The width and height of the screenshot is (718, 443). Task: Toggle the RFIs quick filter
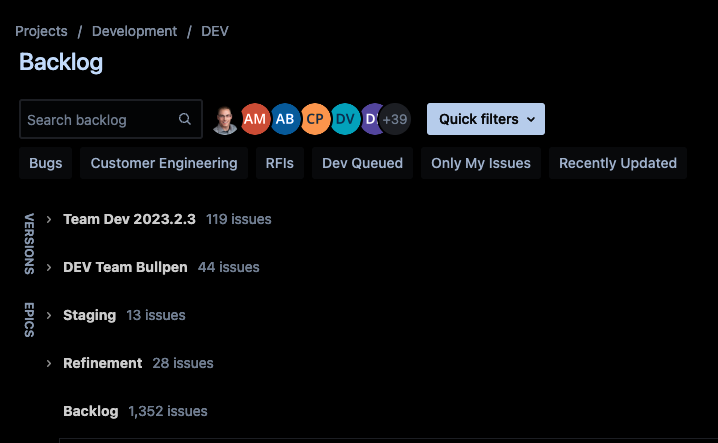280,163
